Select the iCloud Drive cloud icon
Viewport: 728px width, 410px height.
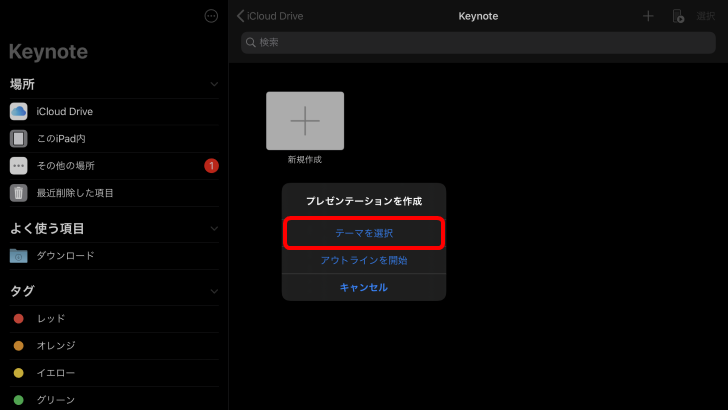coord(19,111)
